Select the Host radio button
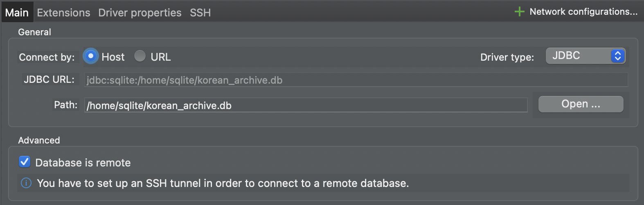 (91, 56)
